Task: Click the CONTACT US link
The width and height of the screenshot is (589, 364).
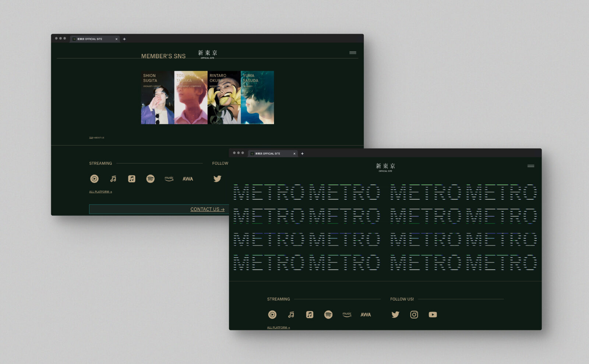Action: point(207,209)
